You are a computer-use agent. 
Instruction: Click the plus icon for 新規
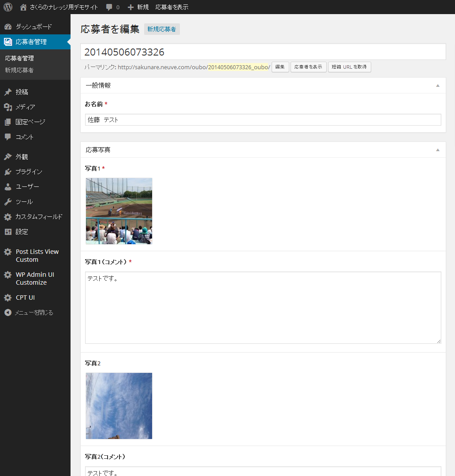[x=131, y=7]
